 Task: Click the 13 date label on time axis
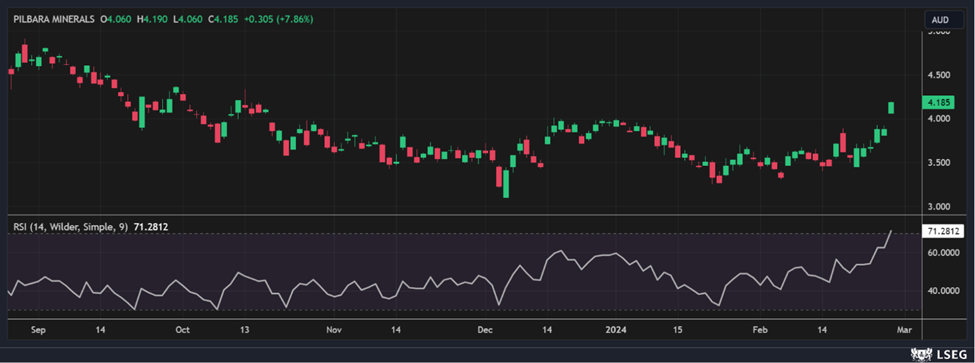tap(244, 329)
